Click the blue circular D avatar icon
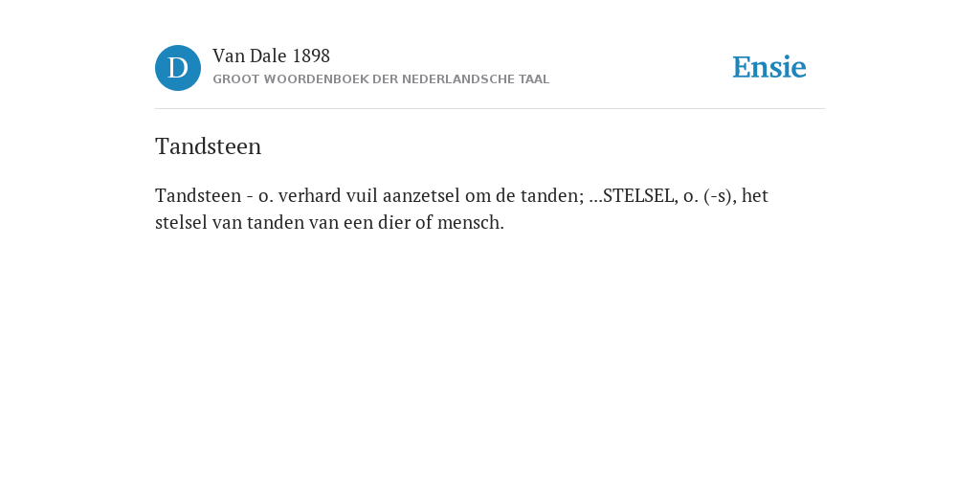The height and width of the screenshot is (490, 980). click(178, 68)
